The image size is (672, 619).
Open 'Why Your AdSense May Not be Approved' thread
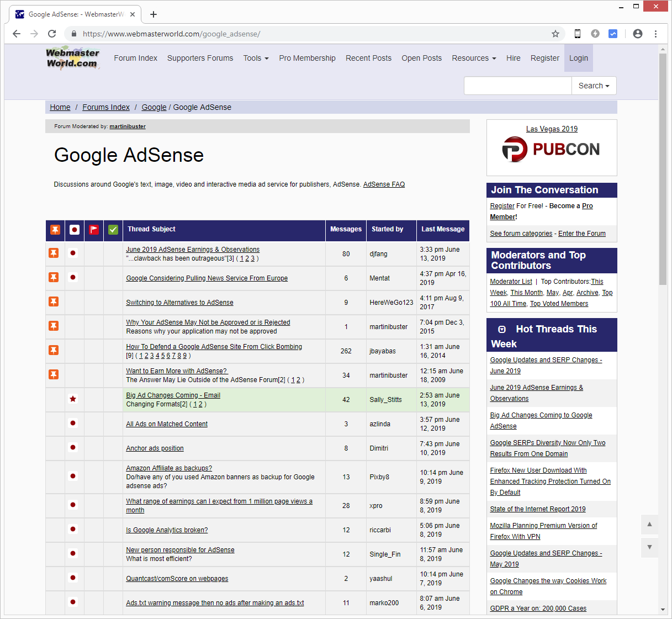(x=208, y=322)
